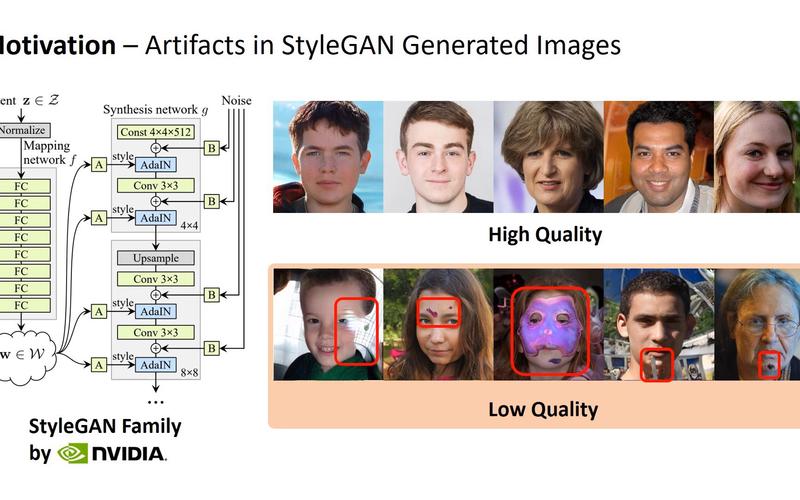Click the FC box directly under Normalize
The image size is (800, 500).
click(x=23, y=186)
